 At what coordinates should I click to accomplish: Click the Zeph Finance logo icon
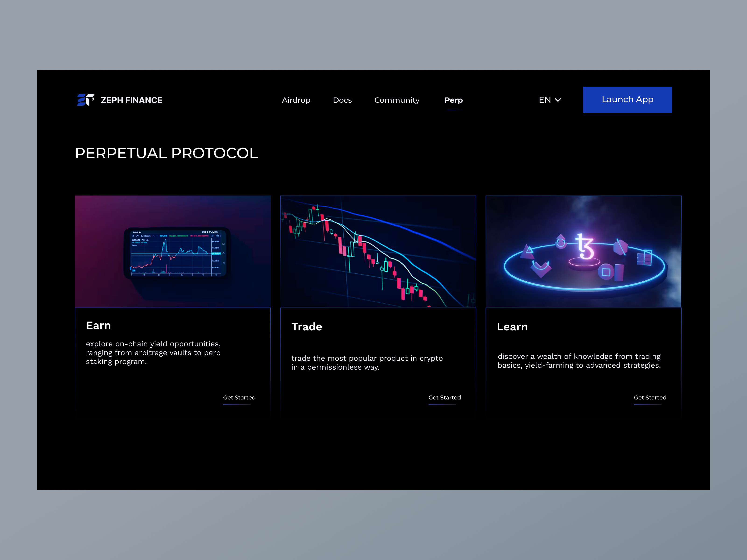pyautogui.click(x=85, y=100)
